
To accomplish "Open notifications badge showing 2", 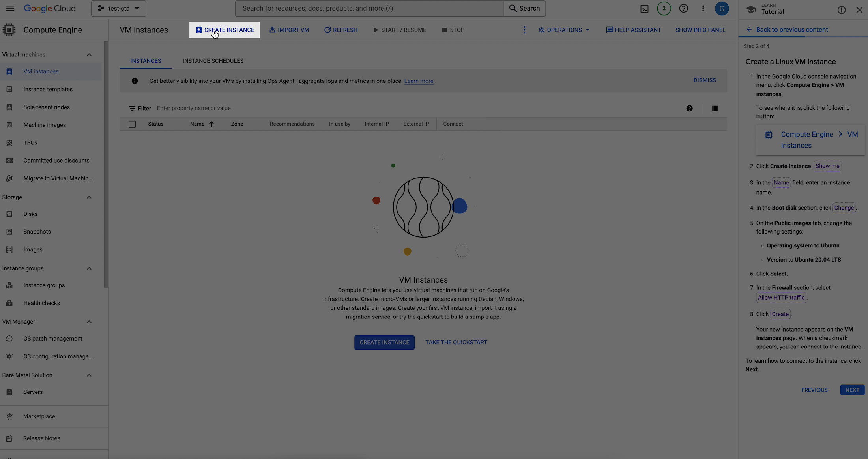I will pyautogui.click(x=664, y=8).
